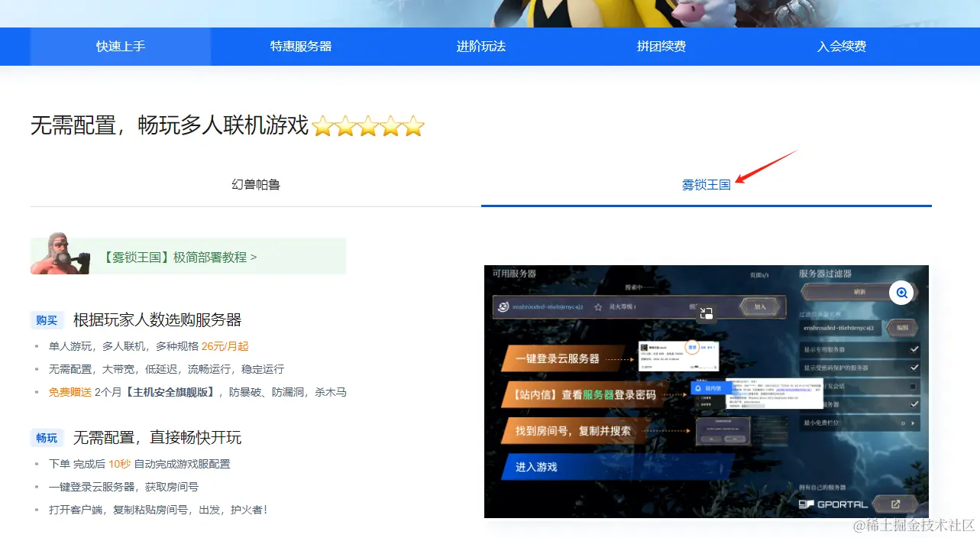Image resolution: width=980 pixels, height=538 pixels.
Task: Click the picture-in-picture icon over the image
Action: pyautogui.click(x=707, y=313)
